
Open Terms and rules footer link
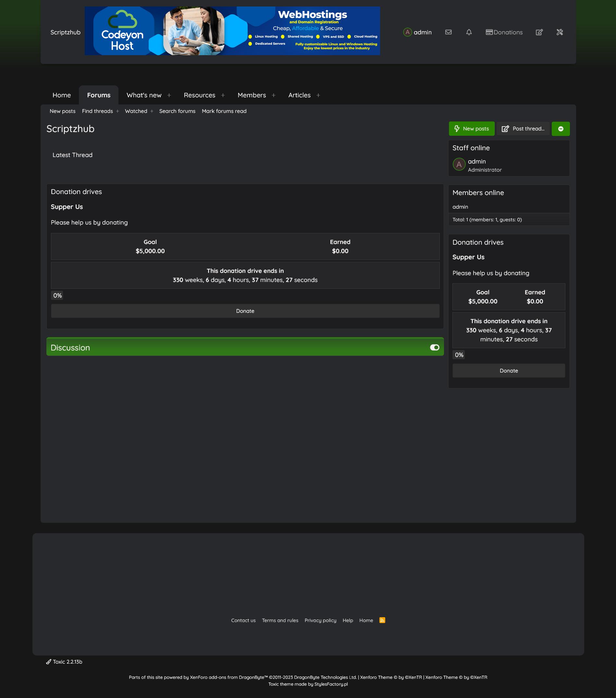[x=280, y=620]
